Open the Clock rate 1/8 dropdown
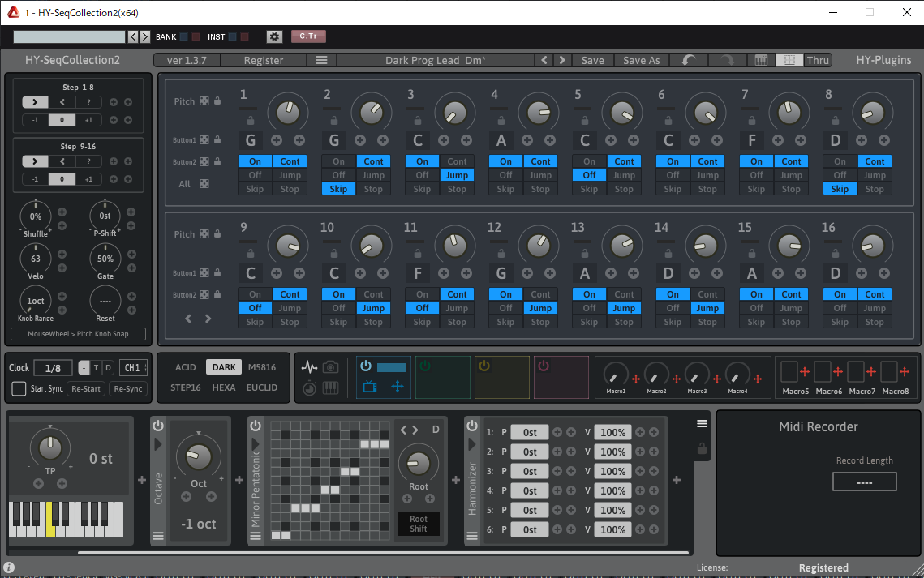The image size is (924, 578). 54,368
